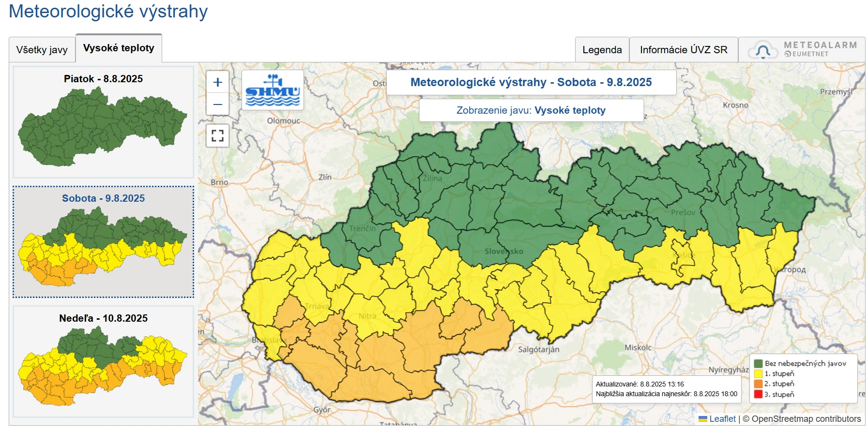Toggle fullscreen map view
Image resolution: width=868 pixels, height=431 pixels.
click(x=217, y=135)
